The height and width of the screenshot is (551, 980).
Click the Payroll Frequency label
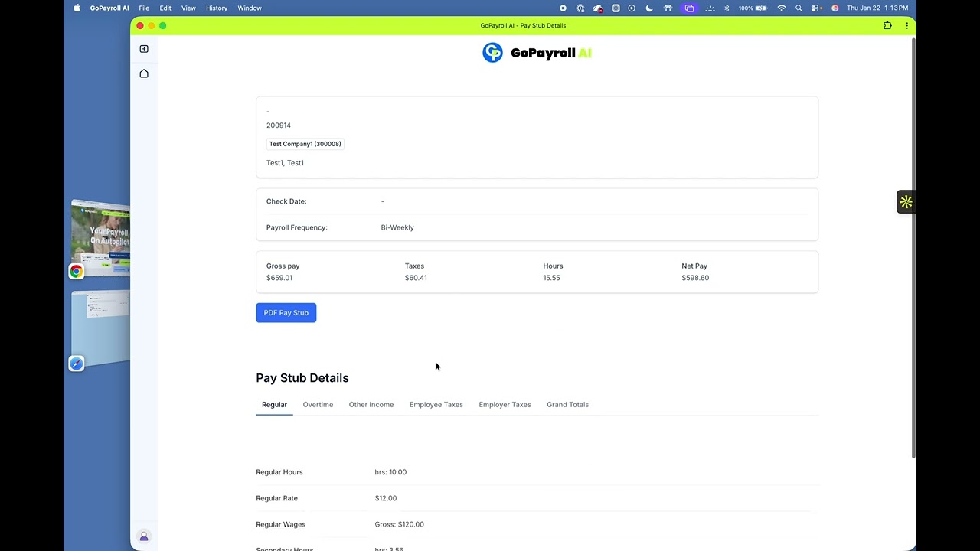[x=297, y=227]
